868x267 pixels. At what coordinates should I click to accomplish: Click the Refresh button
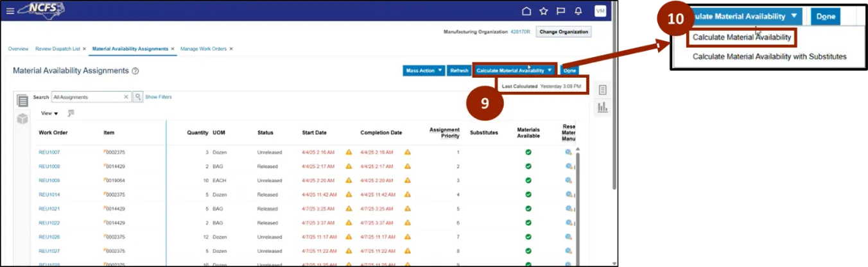coord(458,71)
